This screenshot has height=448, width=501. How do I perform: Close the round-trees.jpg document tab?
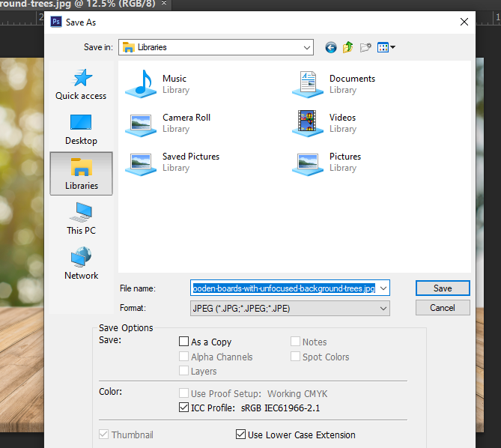coord(164,3)
